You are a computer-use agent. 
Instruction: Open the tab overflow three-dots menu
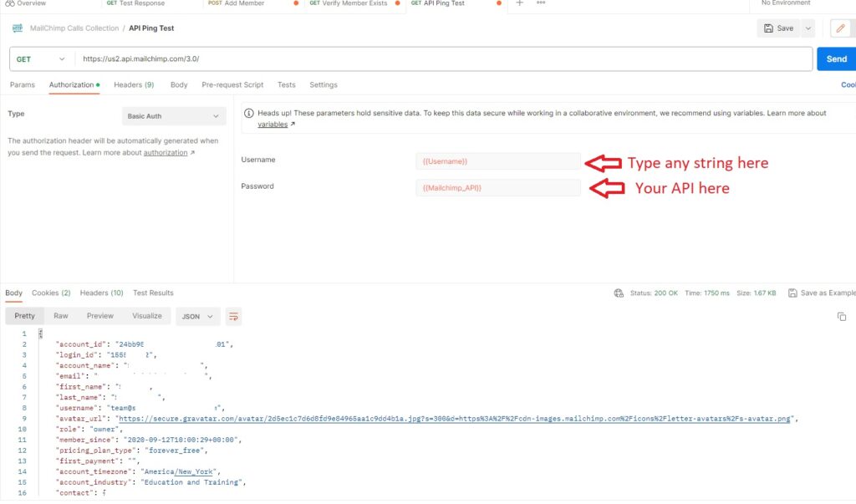541,3
